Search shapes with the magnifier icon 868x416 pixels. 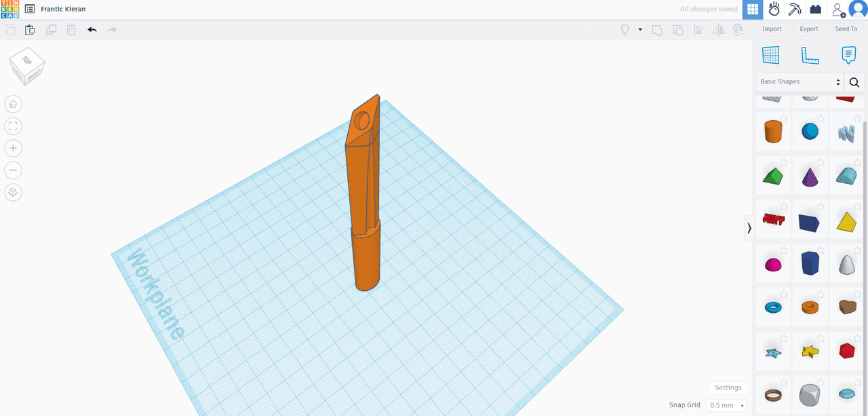(854, 82)
